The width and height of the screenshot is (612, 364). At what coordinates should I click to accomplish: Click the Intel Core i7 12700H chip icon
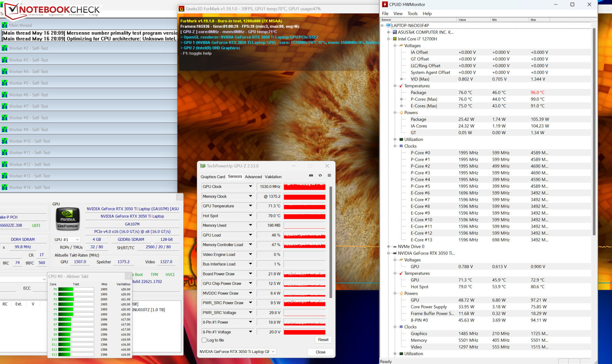(395, 39)
